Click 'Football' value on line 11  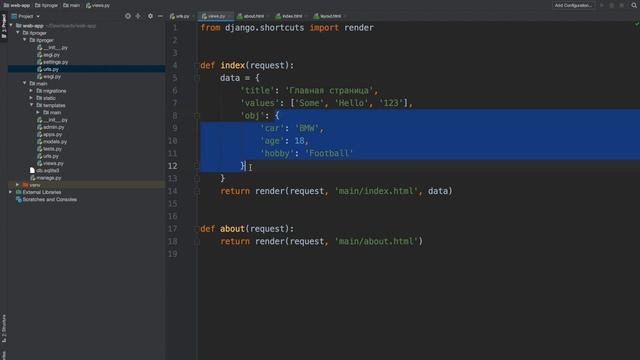pyautogui.click(x=329, y=153)
